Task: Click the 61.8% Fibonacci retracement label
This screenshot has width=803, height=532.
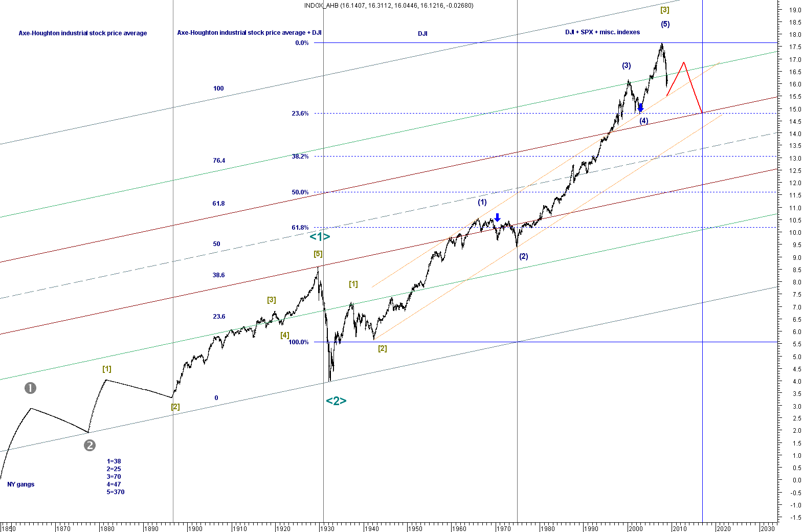Action: [300, 228]
